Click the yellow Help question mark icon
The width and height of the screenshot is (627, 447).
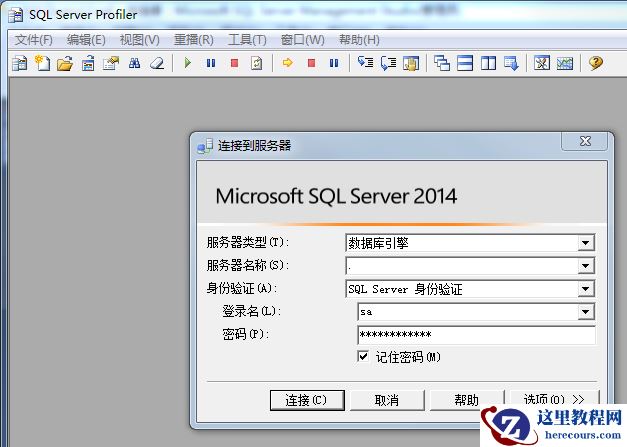pos(596,63)
